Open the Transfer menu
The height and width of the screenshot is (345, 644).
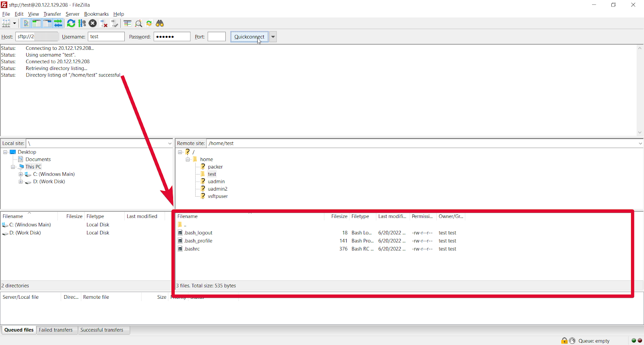pyautogui.click(x=52, y=14)
